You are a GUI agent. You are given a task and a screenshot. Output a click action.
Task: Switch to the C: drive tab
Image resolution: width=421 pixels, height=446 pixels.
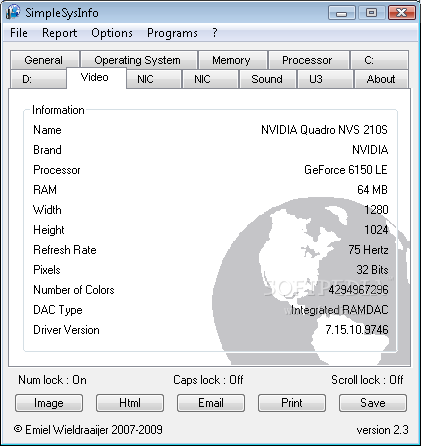[x=379, y=60]
